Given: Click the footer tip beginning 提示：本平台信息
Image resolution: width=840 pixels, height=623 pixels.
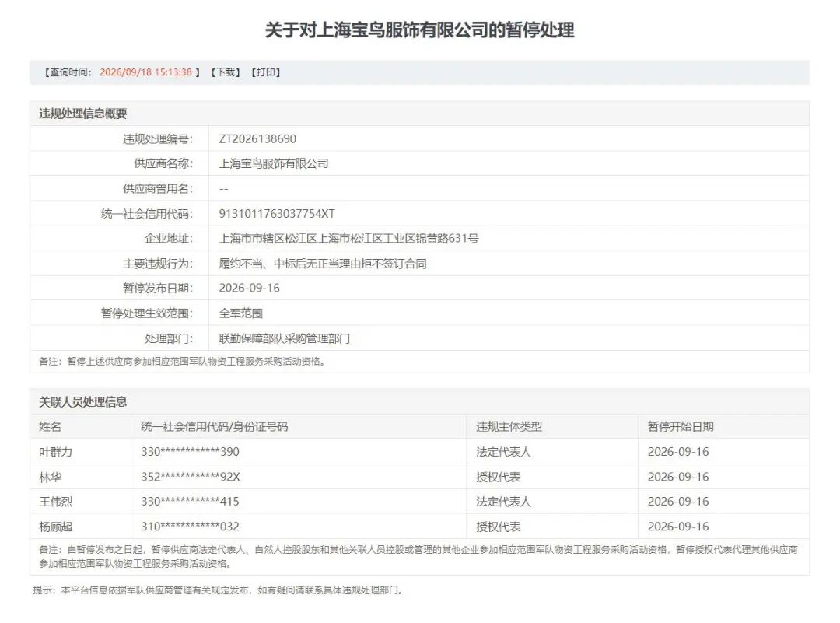Looking at the screenshot, I should pyautogui.click(x=219, y=590).
